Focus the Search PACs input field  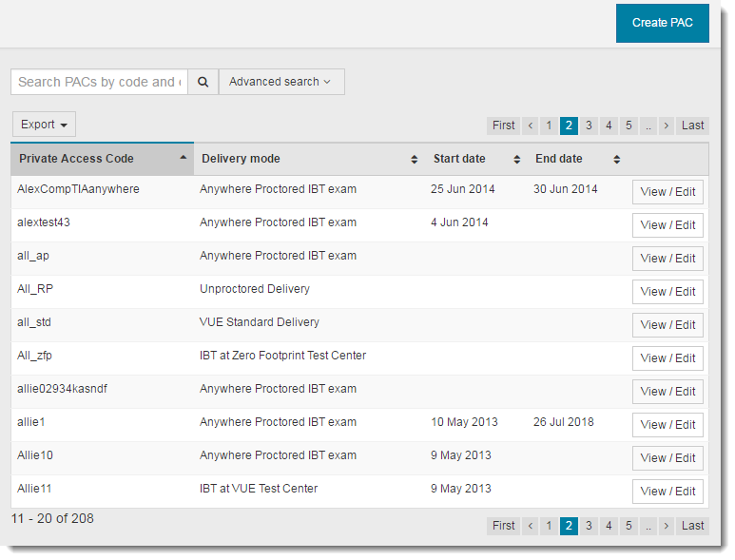pyautogui.click(x=100, y=82)
